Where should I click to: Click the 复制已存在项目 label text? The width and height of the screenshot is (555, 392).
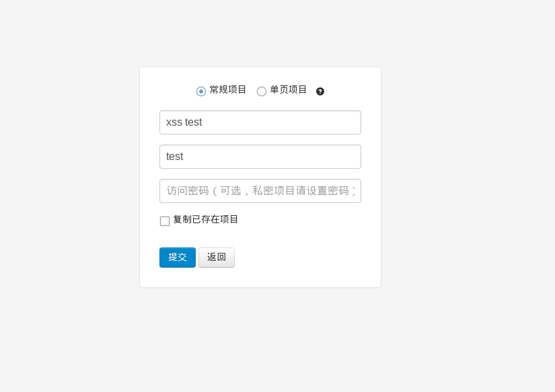click(205, 219)
